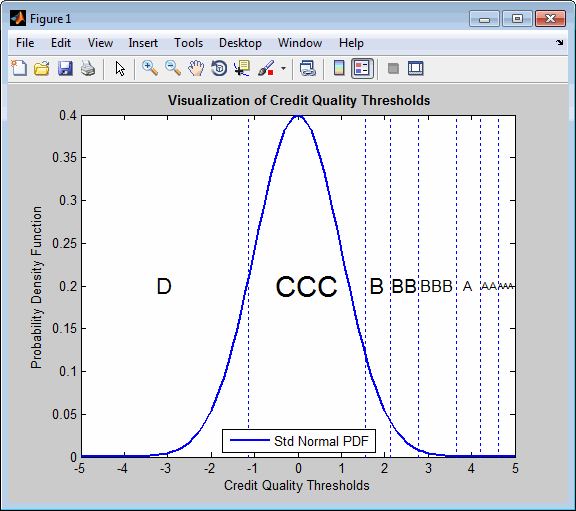Screen dimensions: 576x511
Task: Close the Figure 1 window
Action: click(x=550, y=19)
